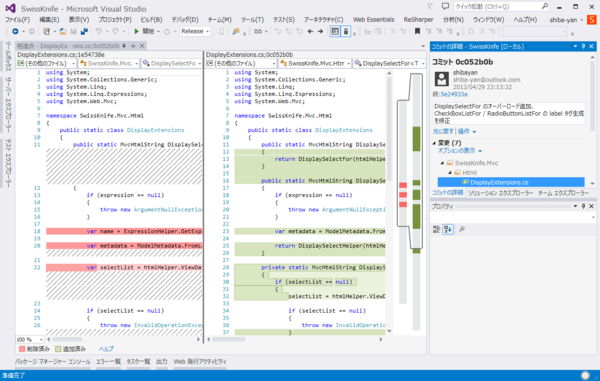Open the 表示(V) menu
Screen dimensions: 600x381
[x=79, y=20]
